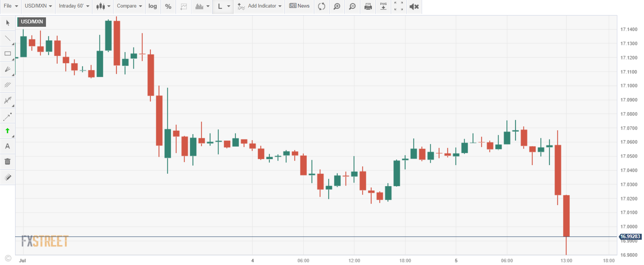Expand the candlestick chart type dropdown
The height and width of the screenshot is (265, 644).
coord(103,6)
